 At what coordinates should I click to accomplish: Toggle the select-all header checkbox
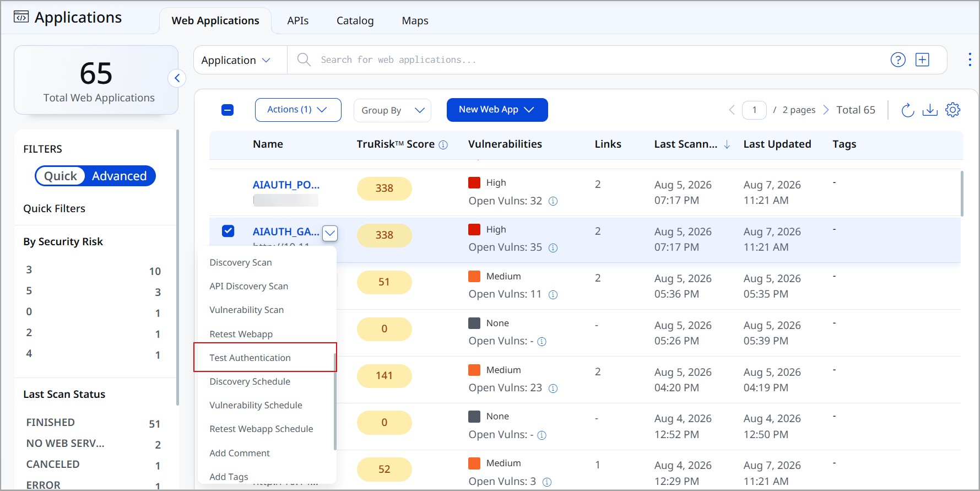[x=228, y=110]
